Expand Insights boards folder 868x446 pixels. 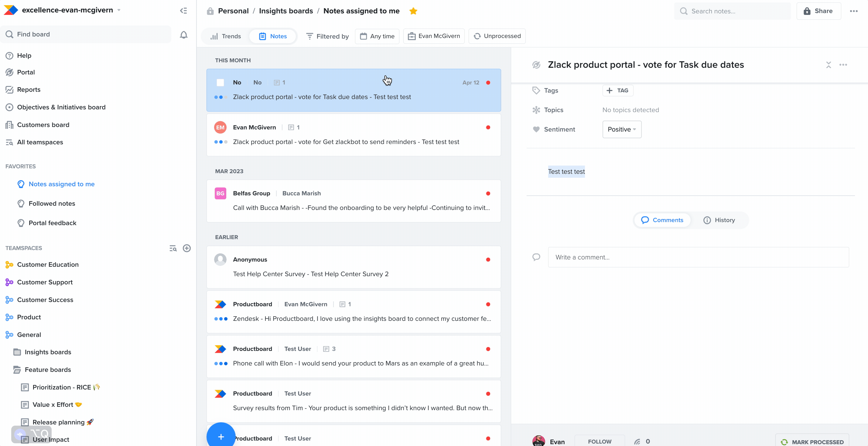[43, 352]
